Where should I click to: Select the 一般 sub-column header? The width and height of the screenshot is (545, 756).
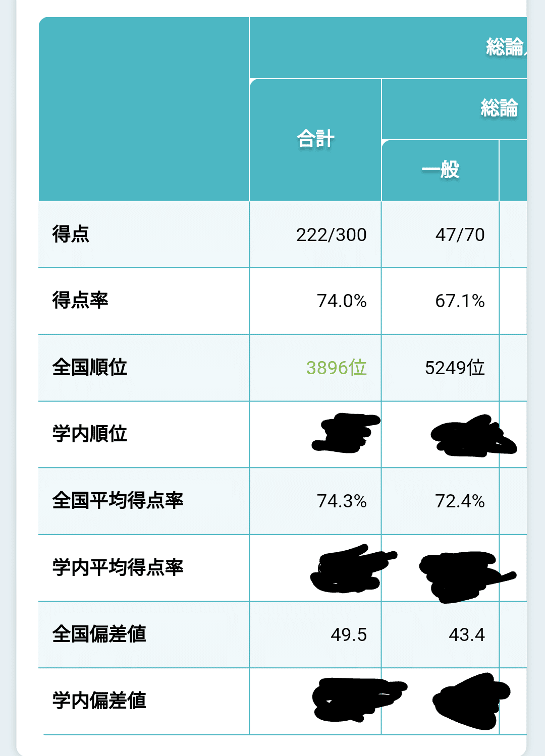pyautogui.click(x=441, y=170)
